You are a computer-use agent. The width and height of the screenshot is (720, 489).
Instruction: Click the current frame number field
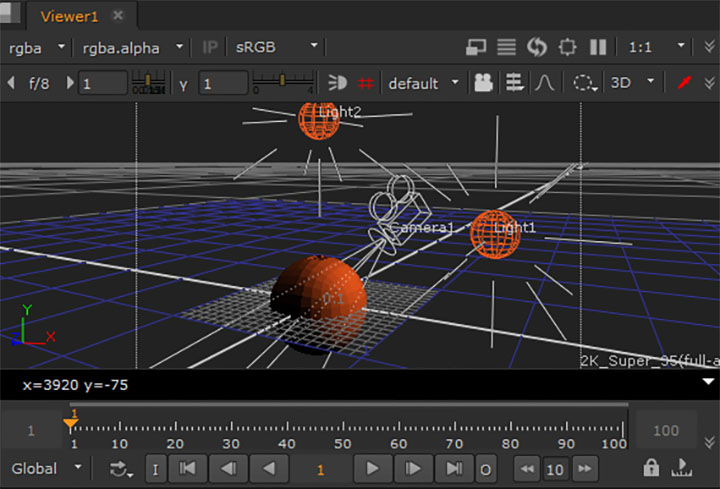coord(320,468)
